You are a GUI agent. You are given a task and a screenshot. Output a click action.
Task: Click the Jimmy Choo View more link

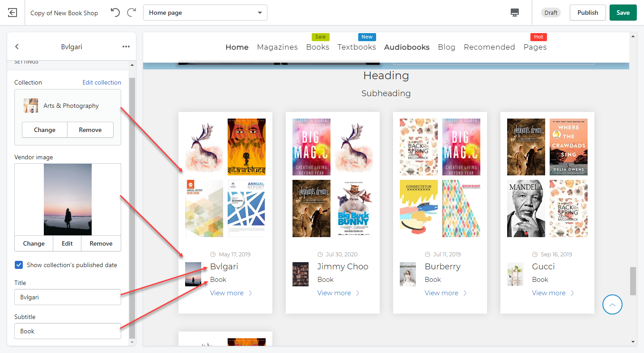(334, 293)
